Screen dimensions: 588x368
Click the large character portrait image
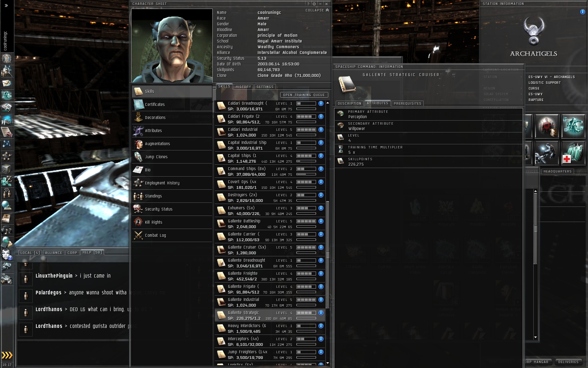point(172,46)
